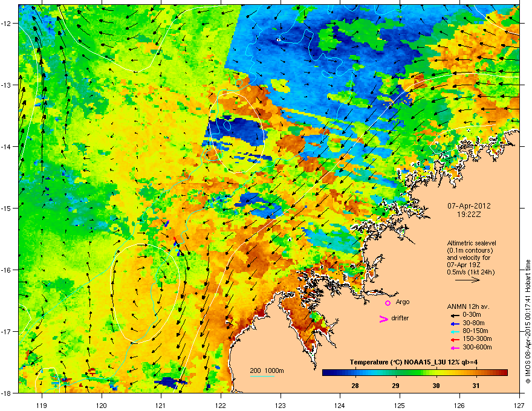
Task: Click the 126 longitude axis label
Action: tap(459, 405)
